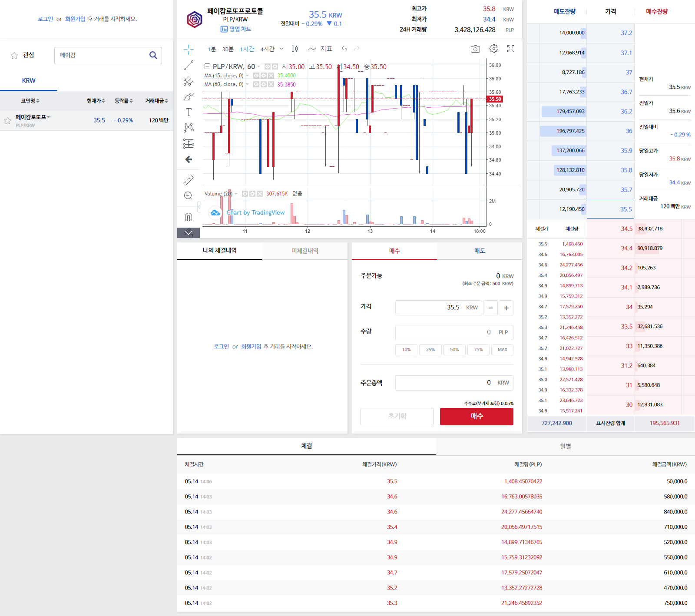Select 25% quantity button
The width and height of the screenshot is (695, 616).
(430, 350)
